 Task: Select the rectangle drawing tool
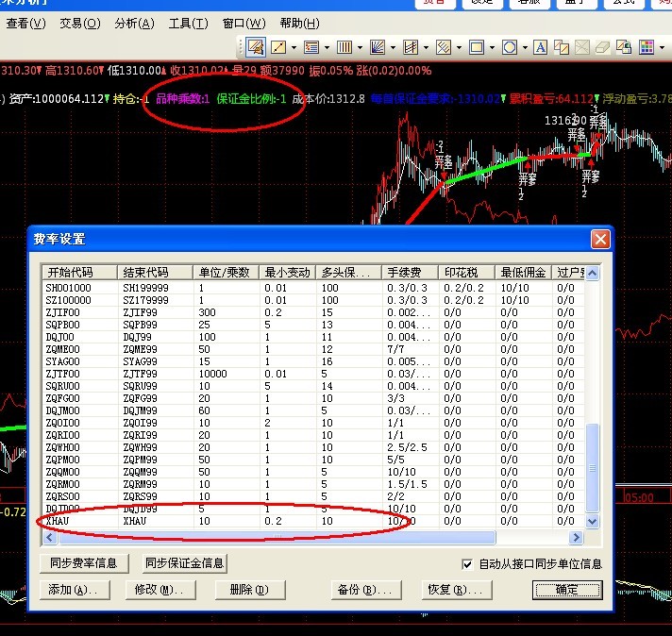click(x=476, y=47)
